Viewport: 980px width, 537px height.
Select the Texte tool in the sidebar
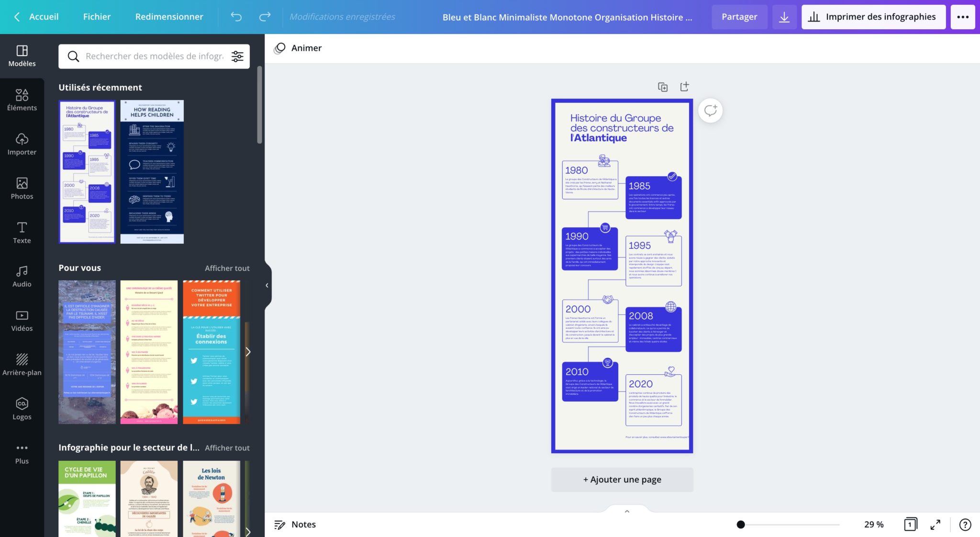pyautogui.click(x=22, y=233)
